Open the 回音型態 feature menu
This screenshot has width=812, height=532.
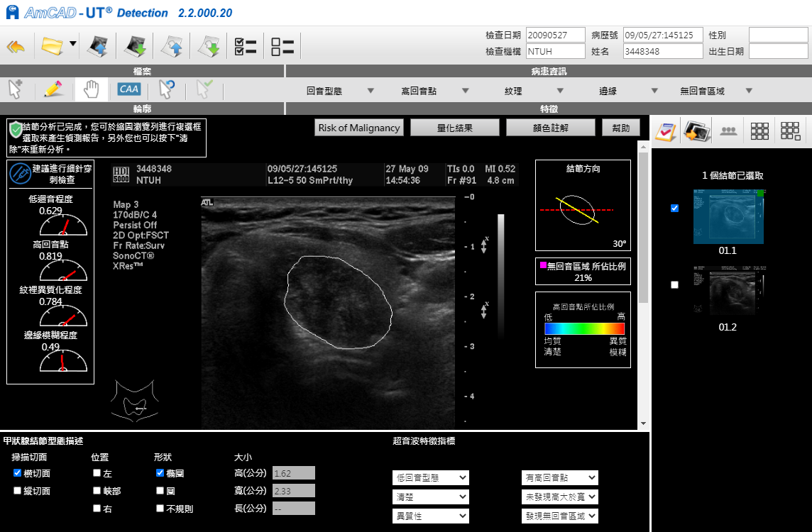pyautogui.click(x=340, y=91)
